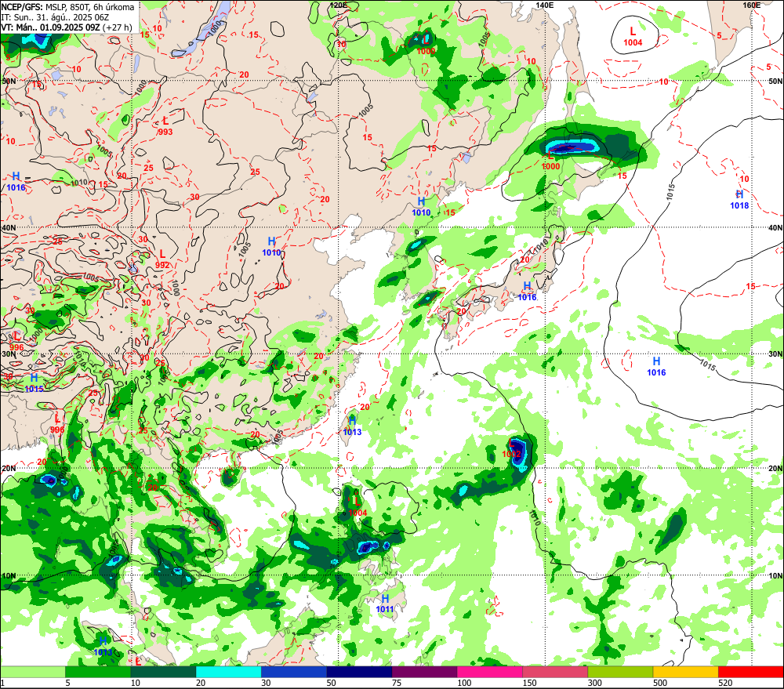
Task: Click the valid time 'VT: Mán.. 01.09.2025 09Z'
Action: point(50,27)
